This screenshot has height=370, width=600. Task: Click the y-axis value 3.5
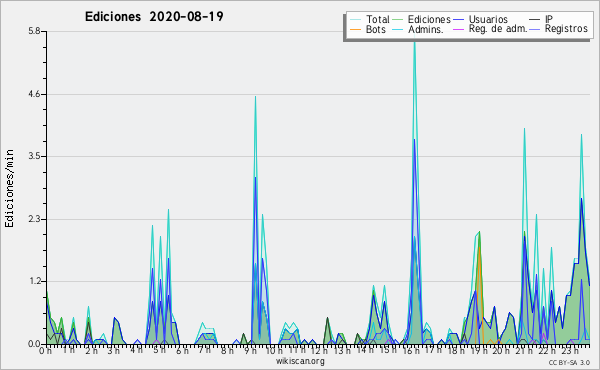click(34, 156)
